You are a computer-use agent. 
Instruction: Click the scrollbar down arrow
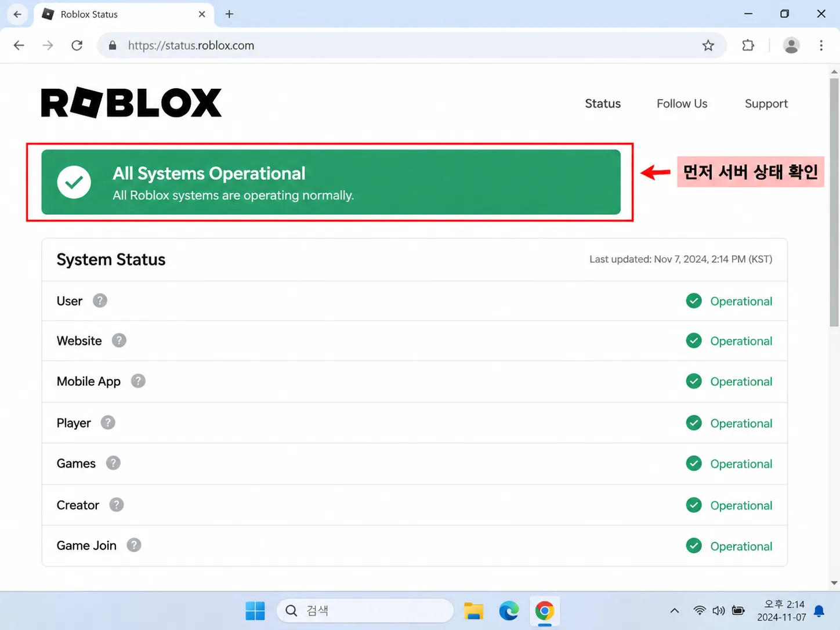[834, 583]
